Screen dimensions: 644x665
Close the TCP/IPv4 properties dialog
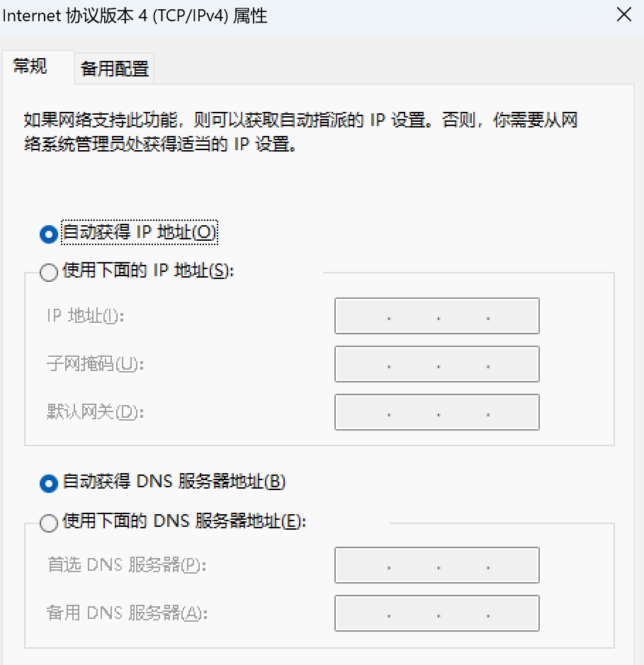pos(624,15)
